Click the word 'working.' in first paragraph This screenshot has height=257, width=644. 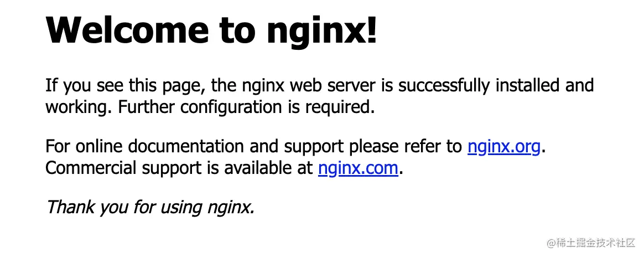pyautogui.click(x=80, y=107)
